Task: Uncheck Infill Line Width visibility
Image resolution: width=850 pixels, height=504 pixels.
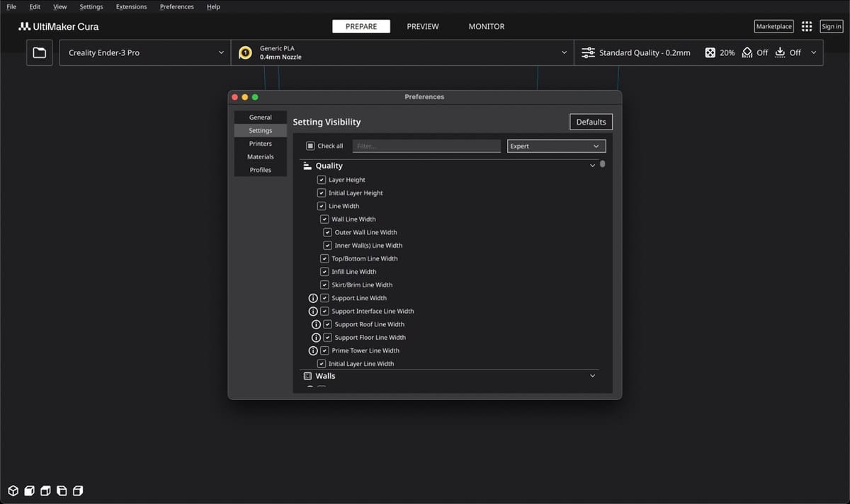Action: 324,272
